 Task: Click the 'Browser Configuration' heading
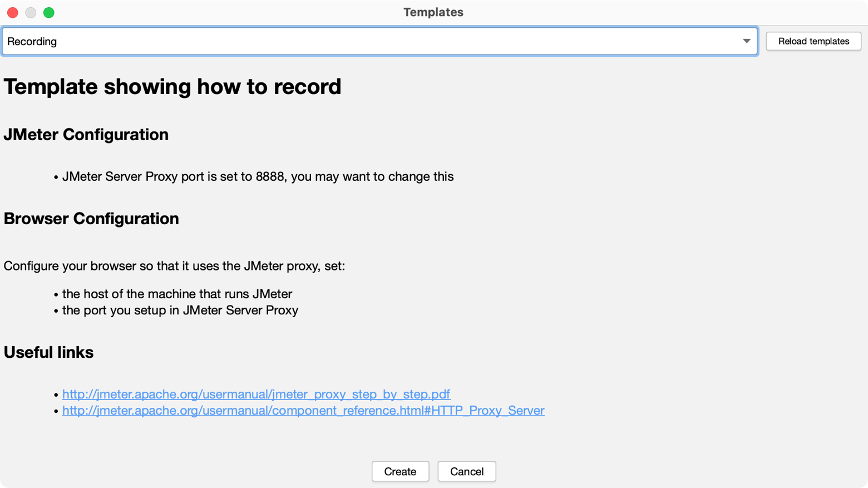[x=91, y=219]
